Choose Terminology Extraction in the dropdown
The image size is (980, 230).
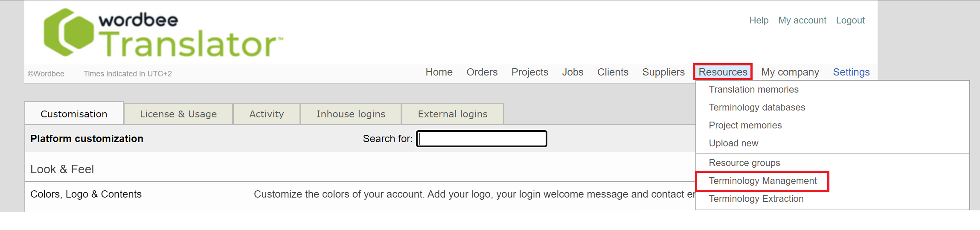756,199
